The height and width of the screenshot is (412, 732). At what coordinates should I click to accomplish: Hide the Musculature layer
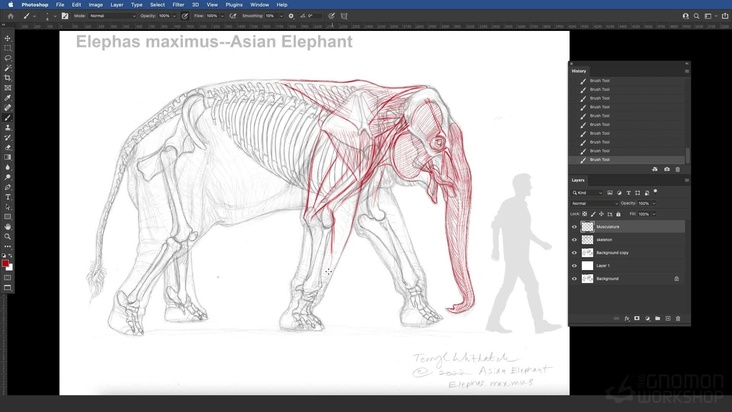point(575,227)
